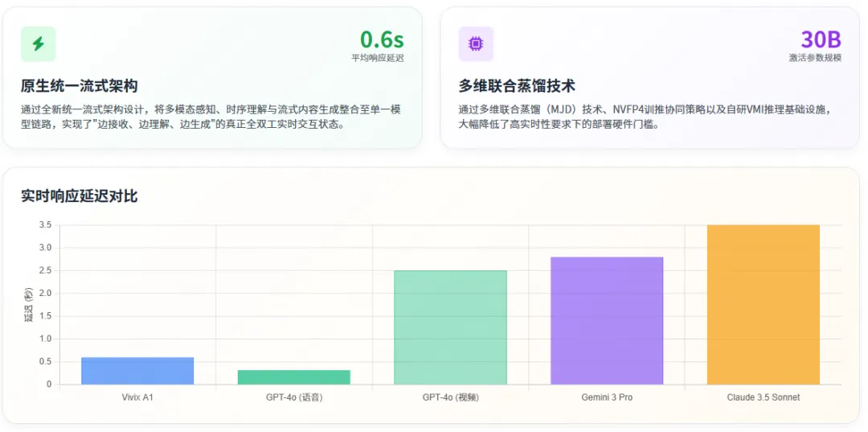Click the 平均响应延迟 label
868x432 pixels.
pos(378,58)
